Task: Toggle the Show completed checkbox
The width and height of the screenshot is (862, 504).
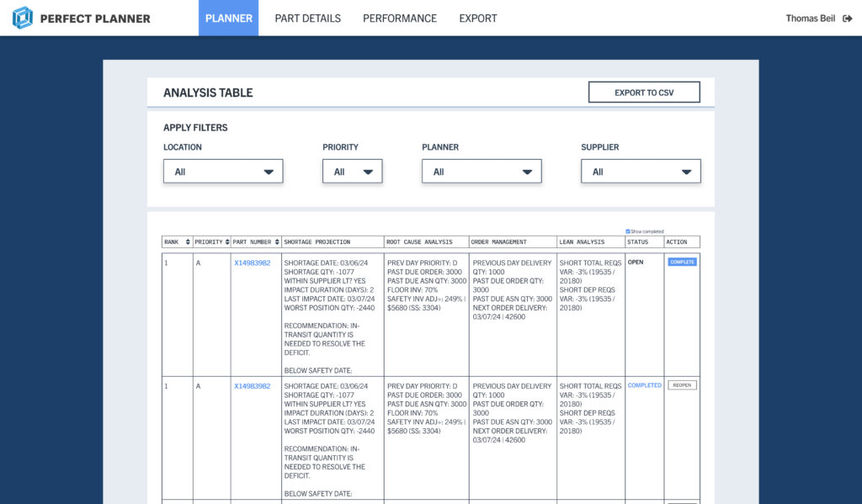Action: (628, 231)
